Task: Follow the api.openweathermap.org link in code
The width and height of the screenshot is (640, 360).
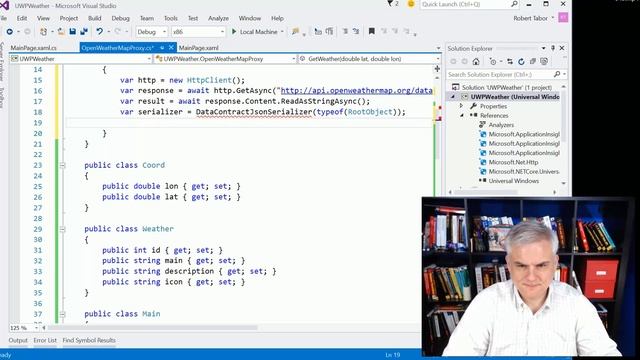Action: pos(357,91)
